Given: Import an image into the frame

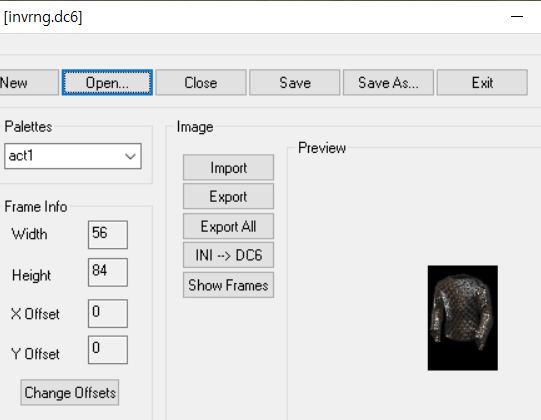Looking at the screenshot, I should (228, 168).
